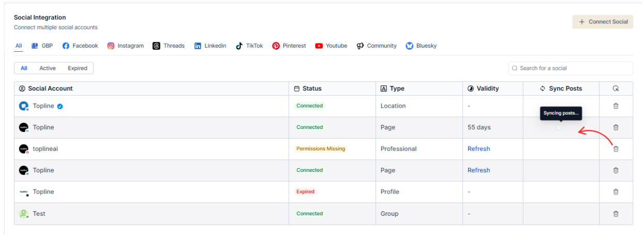Click trash icon for toplineai account

tap(616, 149)
